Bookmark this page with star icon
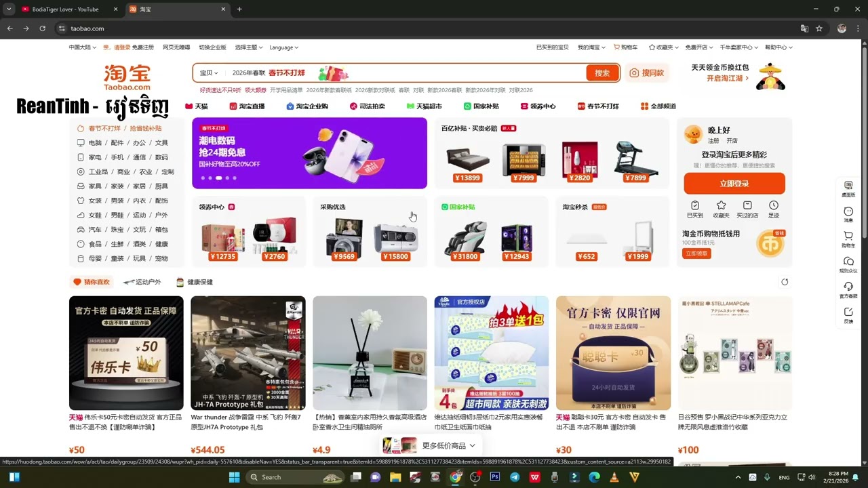This screenshot has width=868, height=488. [x=819, y=28]
